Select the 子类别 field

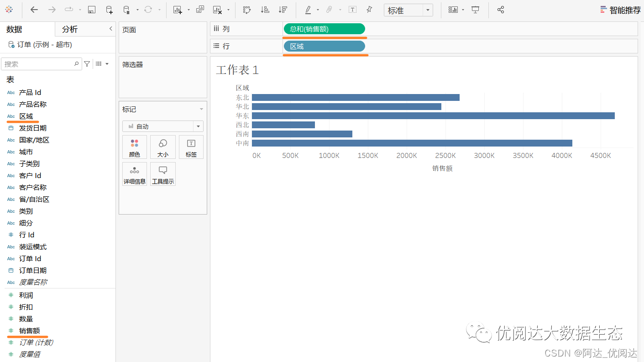coord(29,163)
